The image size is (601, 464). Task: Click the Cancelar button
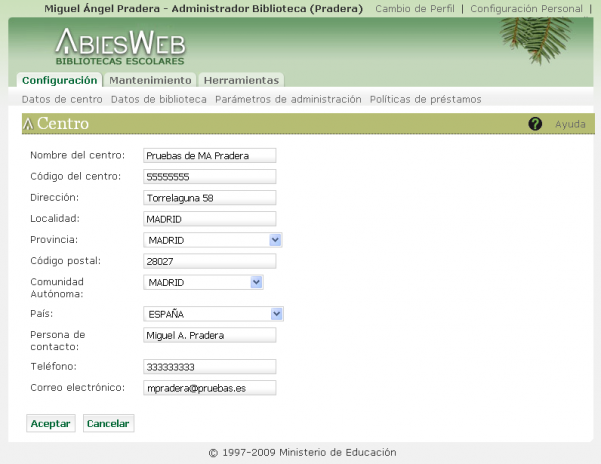coord(108,423)
